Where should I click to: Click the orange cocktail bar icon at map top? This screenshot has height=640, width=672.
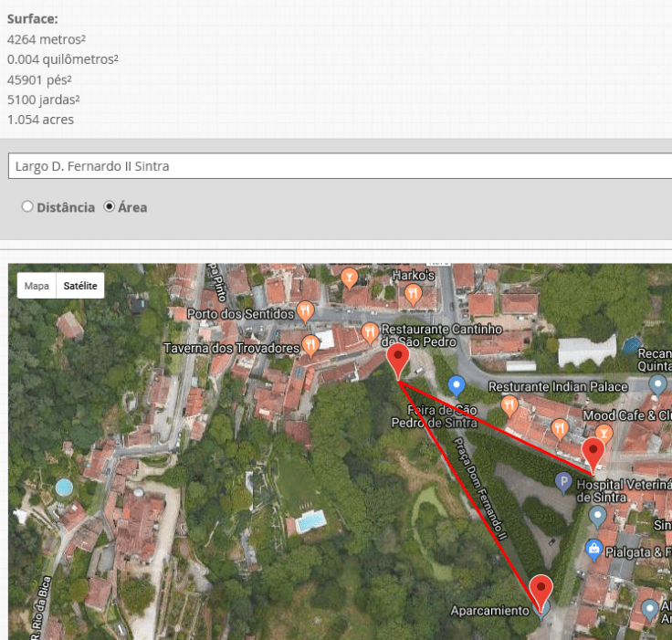point(348,275)
